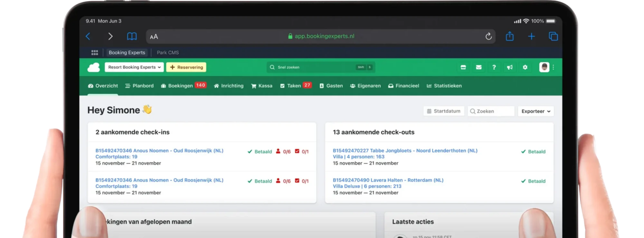Click the red 140 Boekingen badge
Screen dimensions: 644x238
coord(201,86)
